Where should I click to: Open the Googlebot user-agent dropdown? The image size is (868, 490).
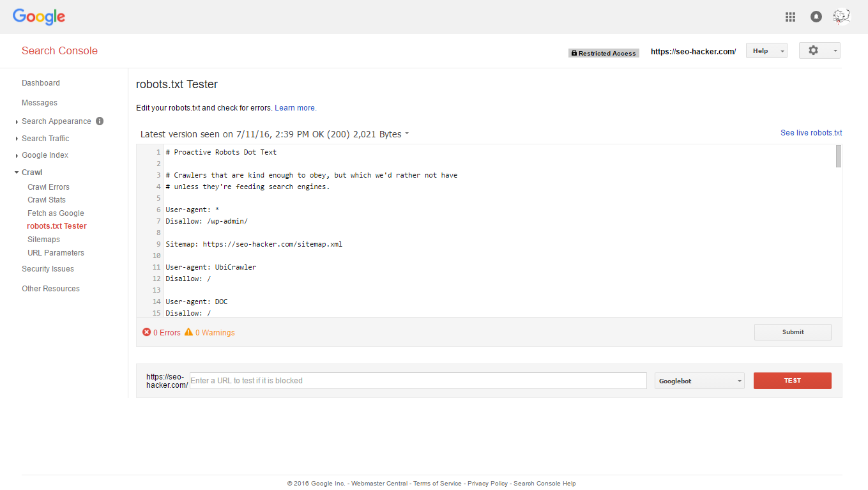click(699, 381)
